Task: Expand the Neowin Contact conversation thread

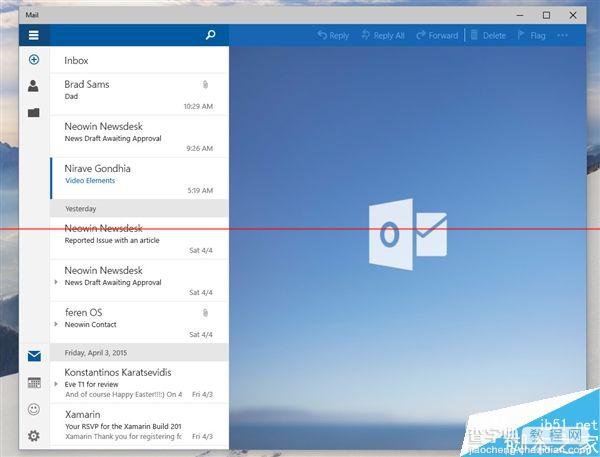Action: [x=56, y=324]
